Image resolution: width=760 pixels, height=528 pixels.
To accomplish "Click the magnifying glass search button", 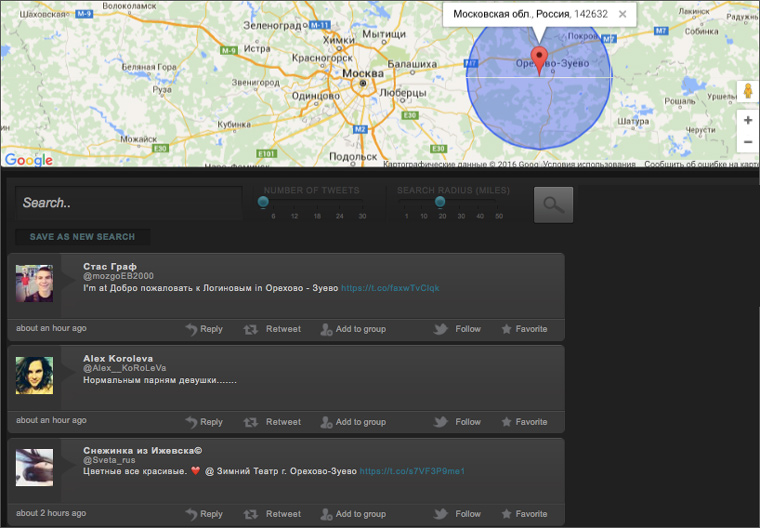I will coord(553,204).
